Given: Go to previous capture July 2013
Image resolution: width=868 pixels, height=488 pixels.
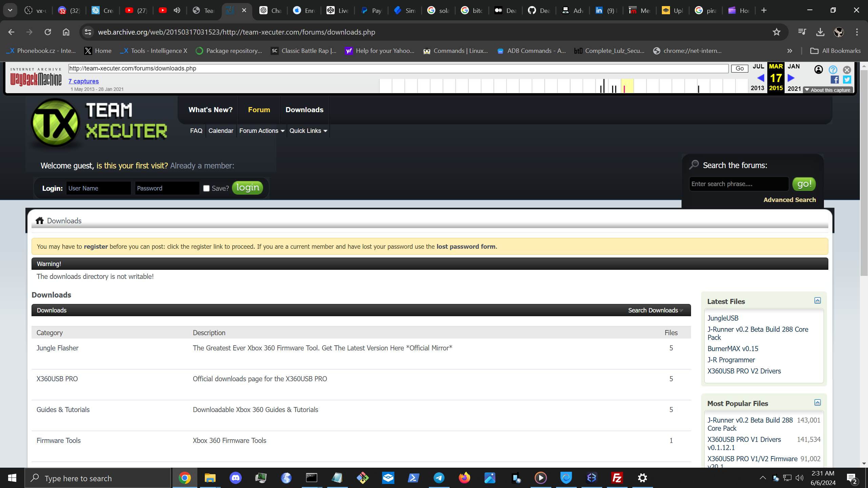Looking at the screenshot, I should (761, 78).
